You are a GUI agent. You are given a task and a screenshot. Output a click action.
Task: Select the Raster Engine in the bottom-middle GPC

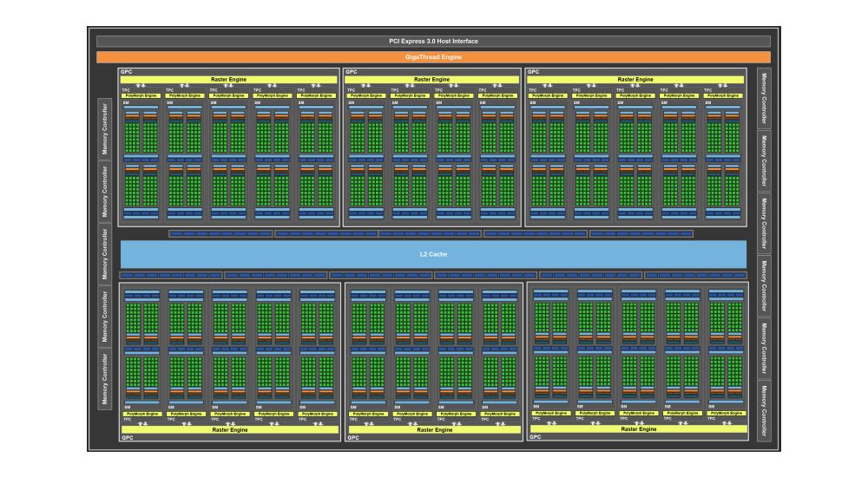tap(432, 429)
